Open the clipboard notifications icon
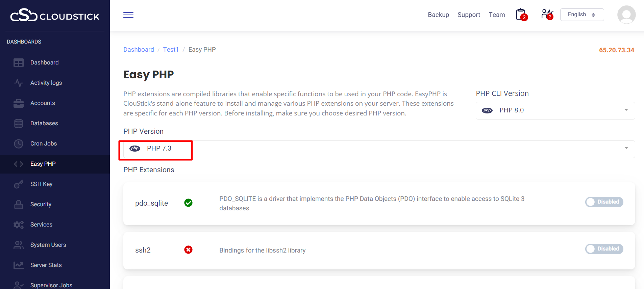Viewport: 644px width, 289px height. (x=521, y=15)
